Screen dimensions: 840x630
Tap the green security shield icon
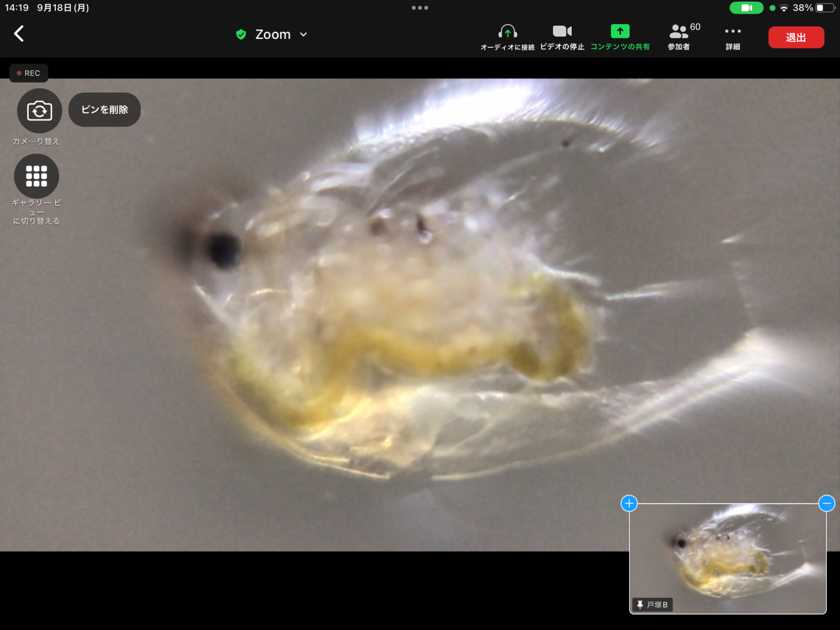coord(241,35)
